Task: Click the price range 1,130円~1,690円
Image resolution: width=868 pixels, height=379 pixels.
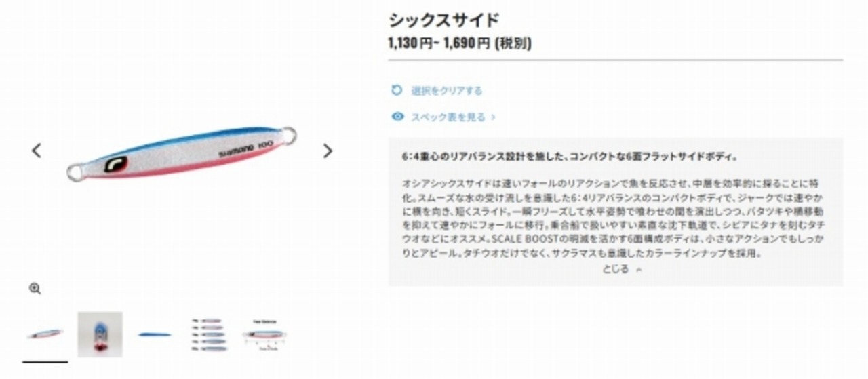Action: (x=460, y=43)
